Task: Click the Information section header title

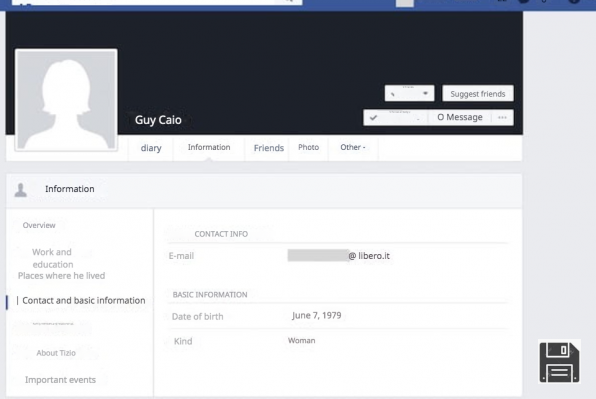Action: pyautogui.click(x=70, y=189)
